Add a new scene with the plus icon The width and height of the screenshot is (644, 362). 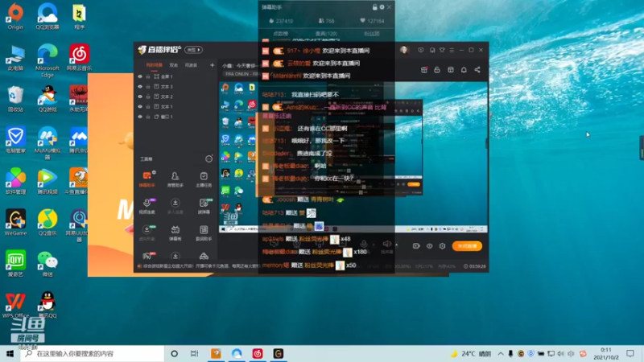[212, 65]
